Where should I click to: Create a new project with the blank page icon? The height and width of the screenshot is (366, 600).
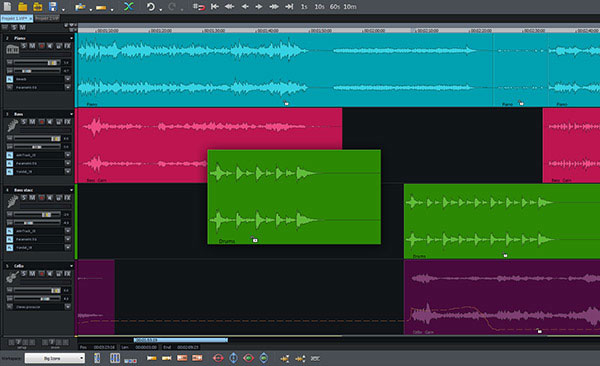click(8, 7)
